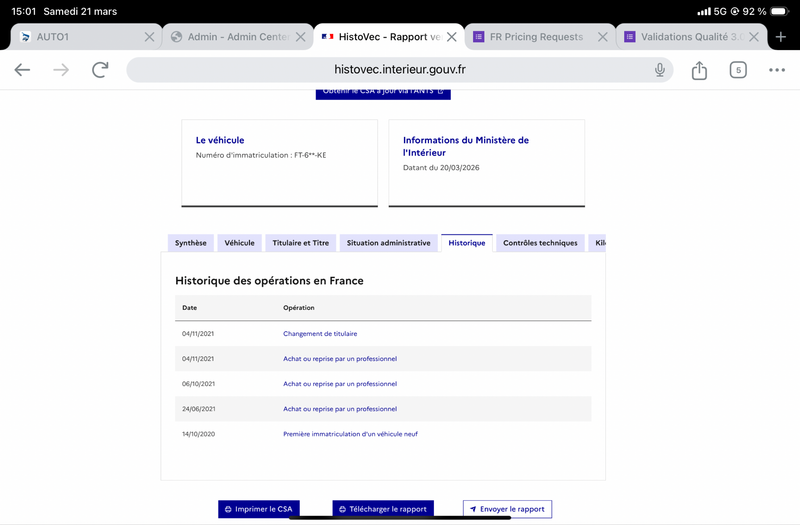Reload the page with the refresh icon

pos(100,70)
